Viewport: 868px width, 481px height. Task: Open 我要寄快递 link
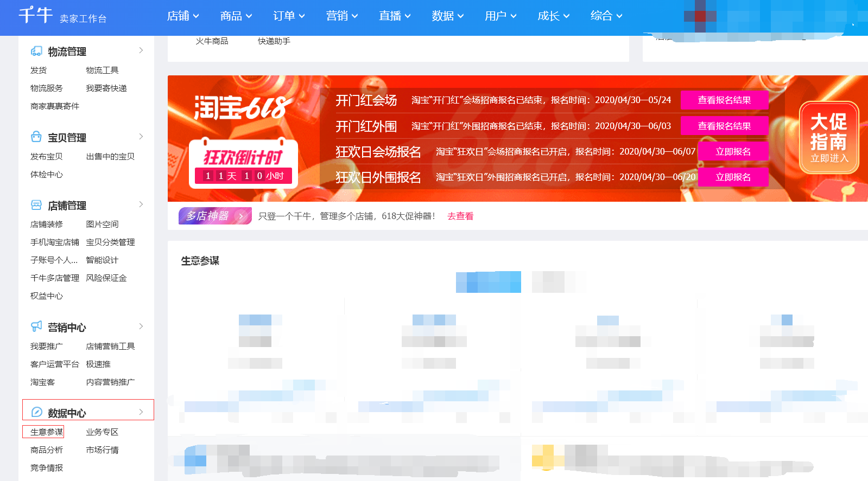click(x=106, y=88)
